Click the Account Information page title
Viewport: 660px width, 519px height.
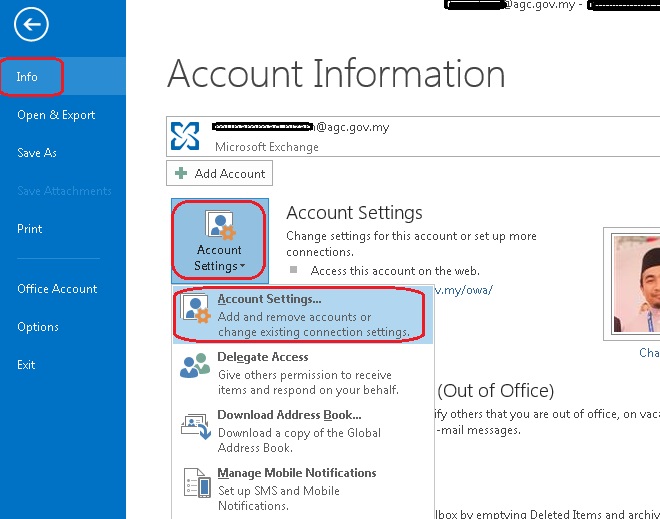click(336, 74)
